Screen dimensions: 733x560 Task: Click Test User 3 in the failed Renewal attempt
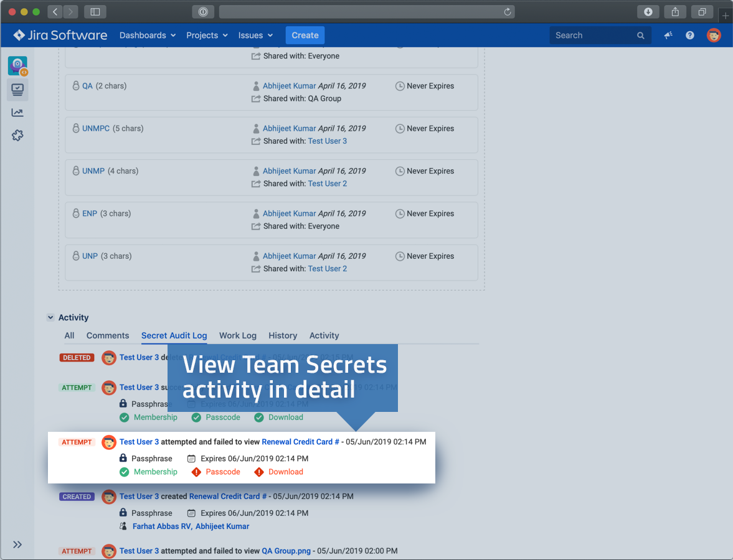[139, 442]
